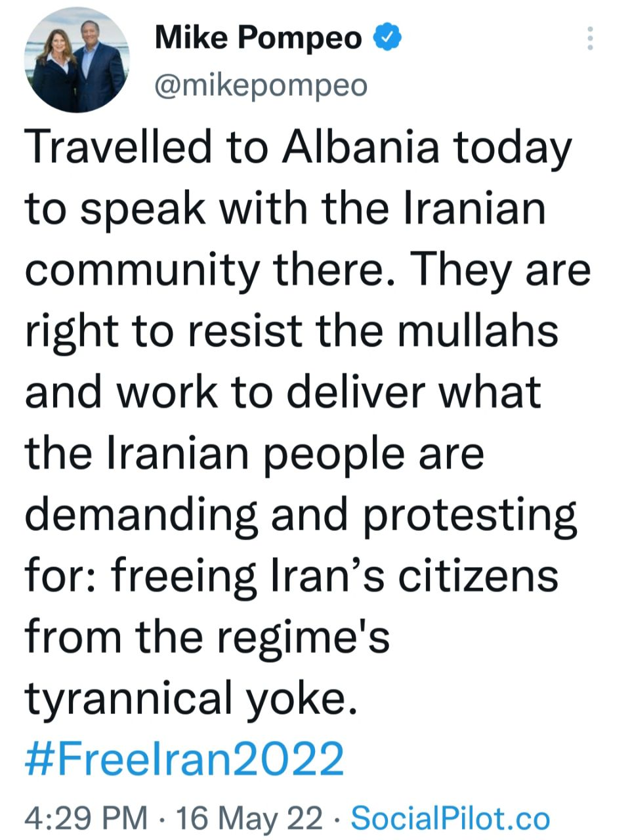Screen dimensions: 630x840
Task: Open the #FreeIran2022 hashtag
Action: [x=185, y=759]
